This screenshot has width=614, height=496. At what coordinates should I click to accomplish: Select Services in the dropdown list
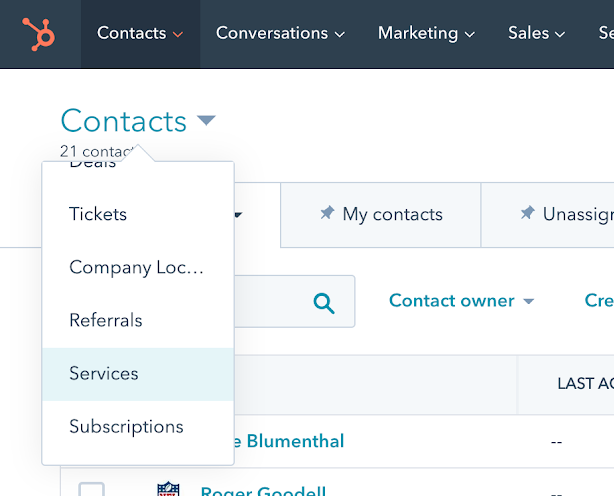(x=104, y=374)
